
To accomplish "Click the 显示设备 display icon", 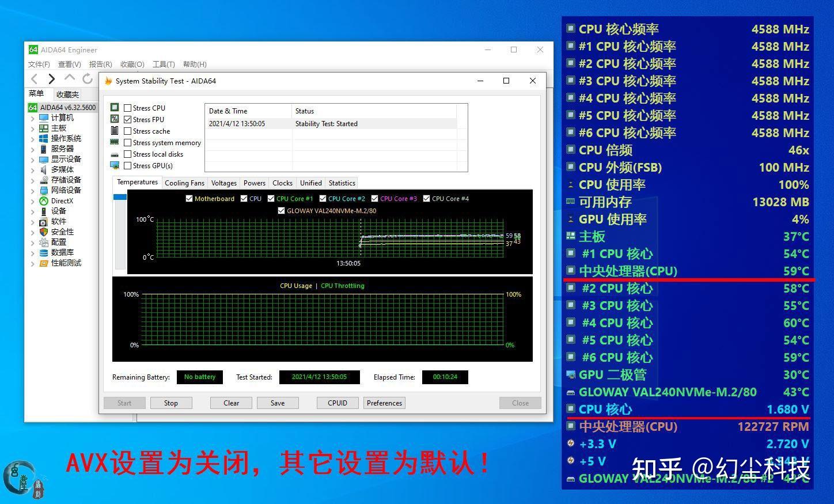I will pyautogui.click(x=44, y=159).
